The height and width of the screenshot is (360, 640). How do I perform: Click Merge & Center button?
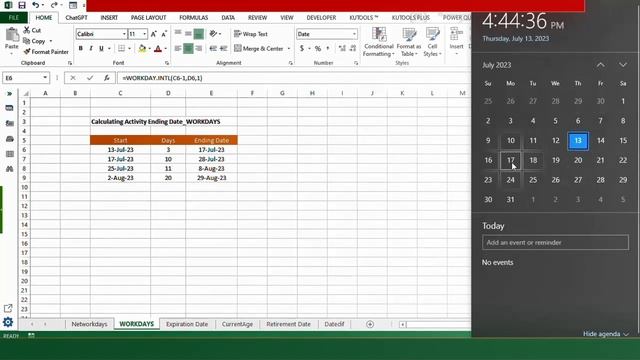tap(259, 49)
